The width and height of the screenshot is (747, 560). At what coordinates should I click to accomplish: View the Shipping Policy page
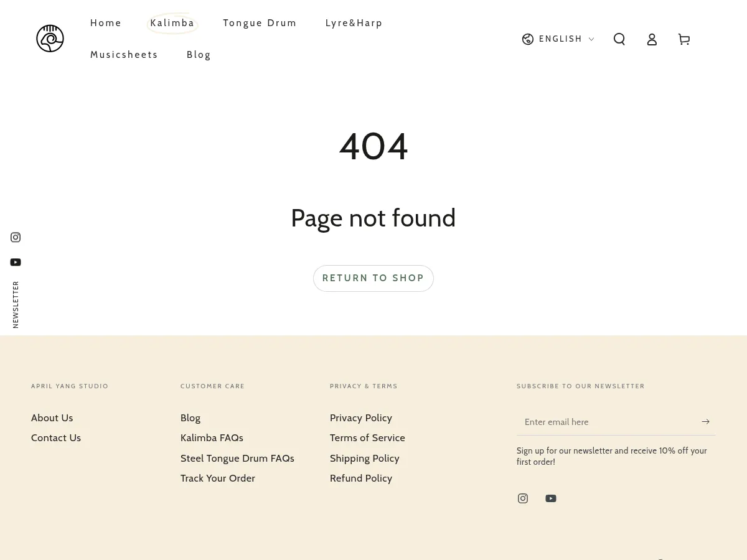point(364,459)
